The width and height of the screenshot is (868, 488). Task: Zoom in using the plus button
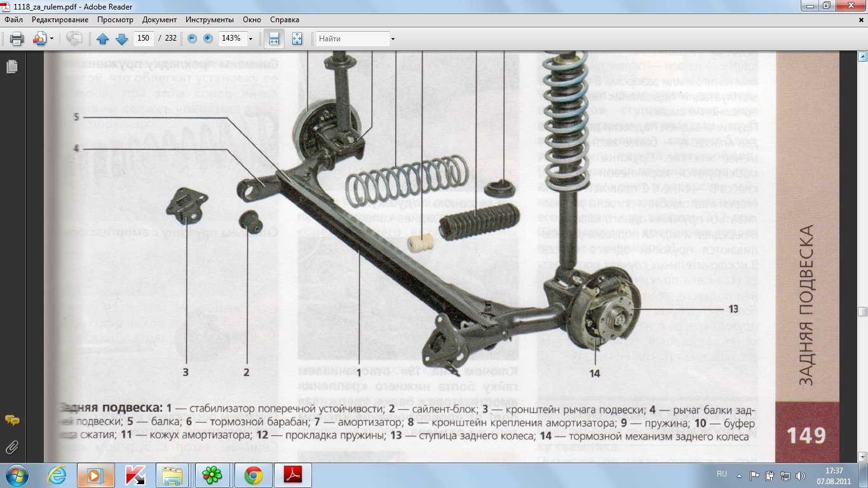pos(208,39)
